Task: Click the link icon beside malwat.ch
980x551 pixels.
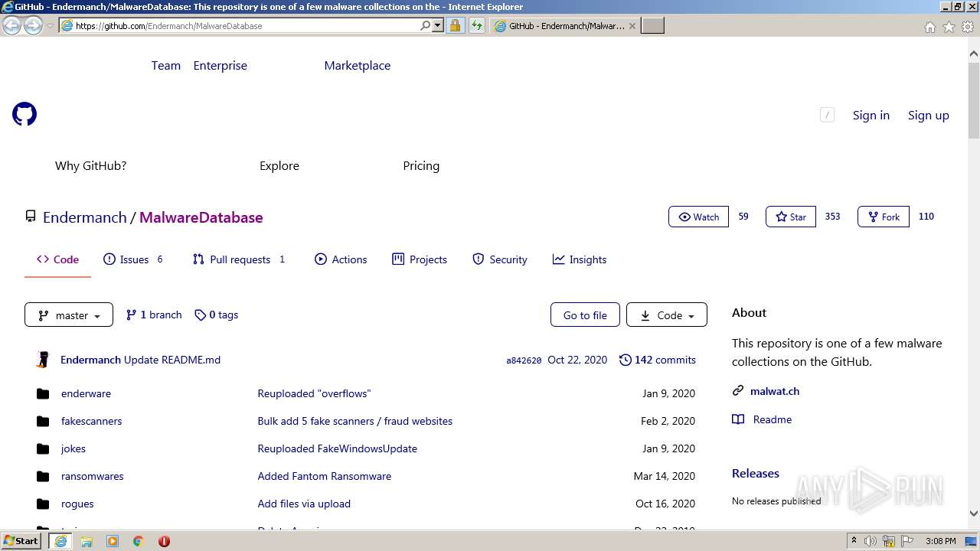Action: [x=738, y=391]
